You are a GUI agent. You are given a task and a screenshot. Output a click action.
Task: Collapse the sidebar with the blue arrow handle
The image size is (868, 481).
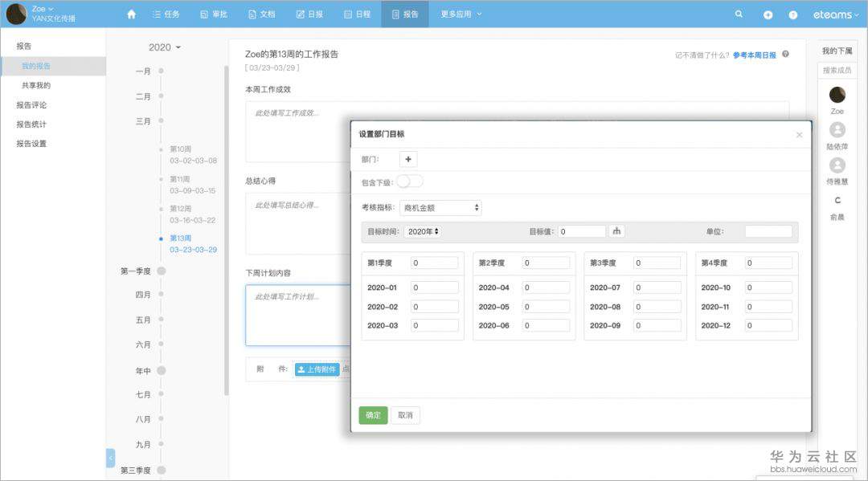click(110, 458)
